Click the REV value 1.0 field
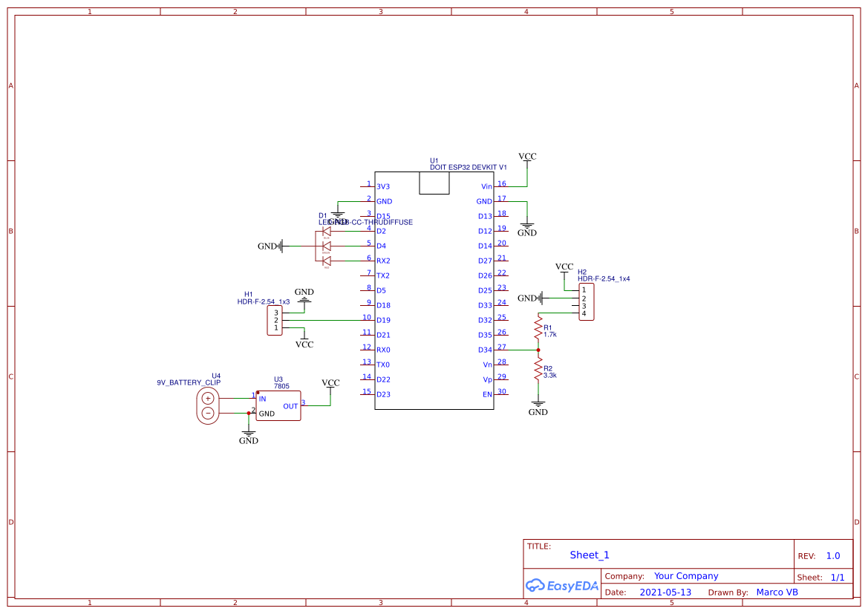The width and height of the screenshot is (868, 614). (832, 555)
